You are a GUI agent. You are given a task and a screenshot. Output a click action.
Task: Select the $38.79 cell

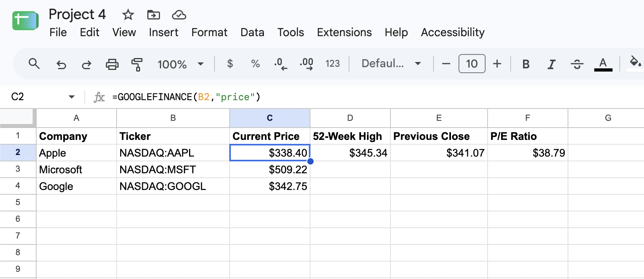coord(528,153)
